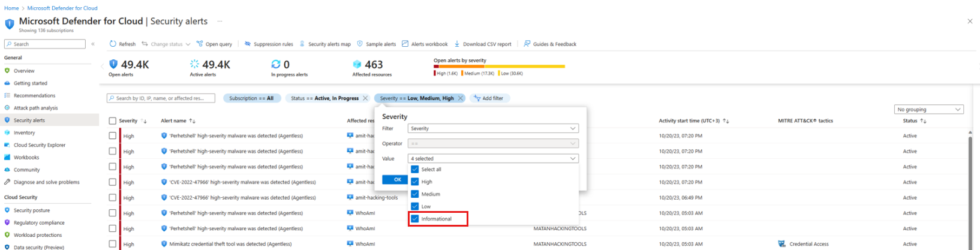Check the header select-all rows checkbox

113,121
